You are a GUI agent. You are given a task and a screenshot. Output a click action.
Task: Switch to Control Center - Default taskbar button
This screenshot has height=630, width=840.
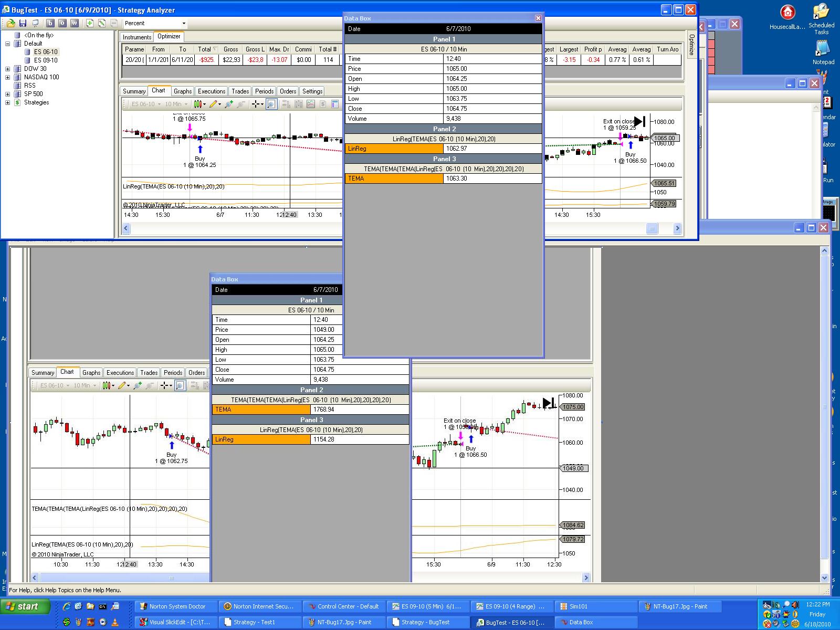[x=344, y=606]
